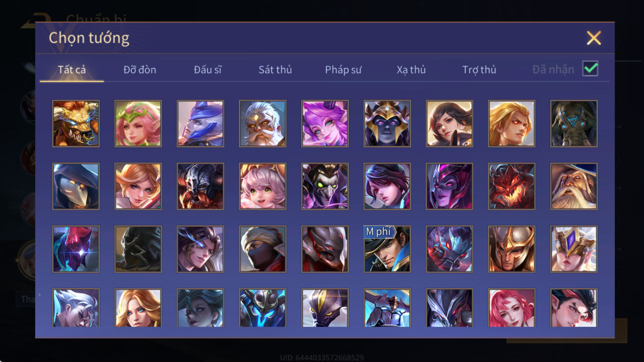This screenshot has width=644, height=362.
Task: Choose the white-bearded wizard with the hat
Action: [x=574, y=186]
